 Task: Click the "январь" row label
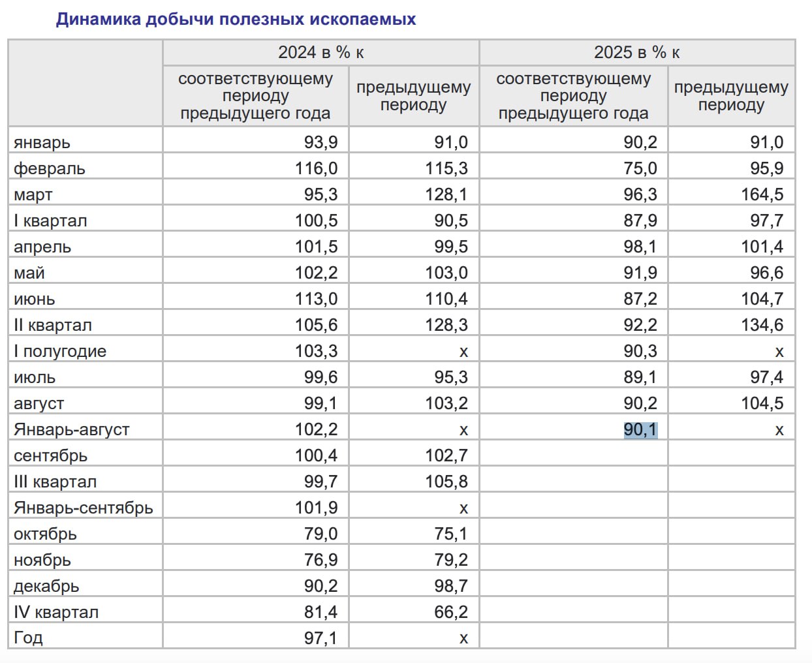tap(42, 142)
